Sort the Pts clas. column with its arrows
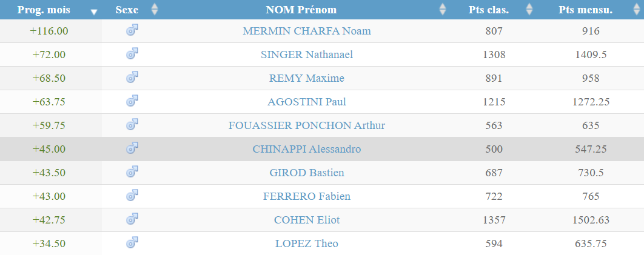 click(x=529, y=10)
